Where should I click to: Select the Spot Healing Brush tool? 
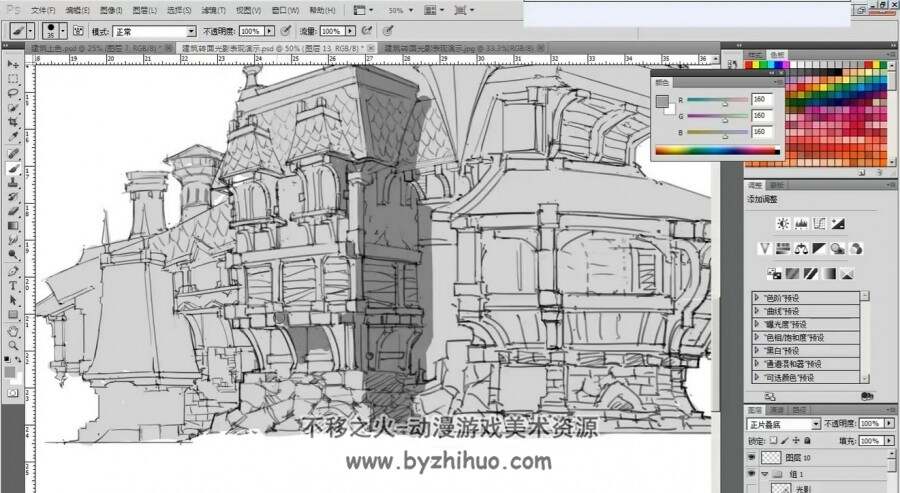pos(13,153)
